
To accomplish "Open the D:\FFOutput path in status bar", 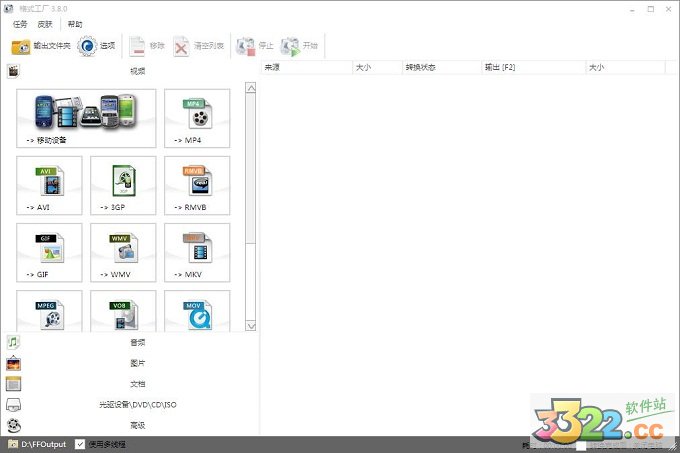I will tap(43, 444).
